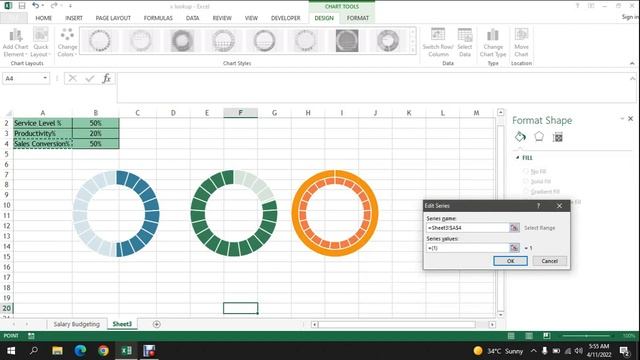Click the zoom slider in status bar

coord(586,336)
